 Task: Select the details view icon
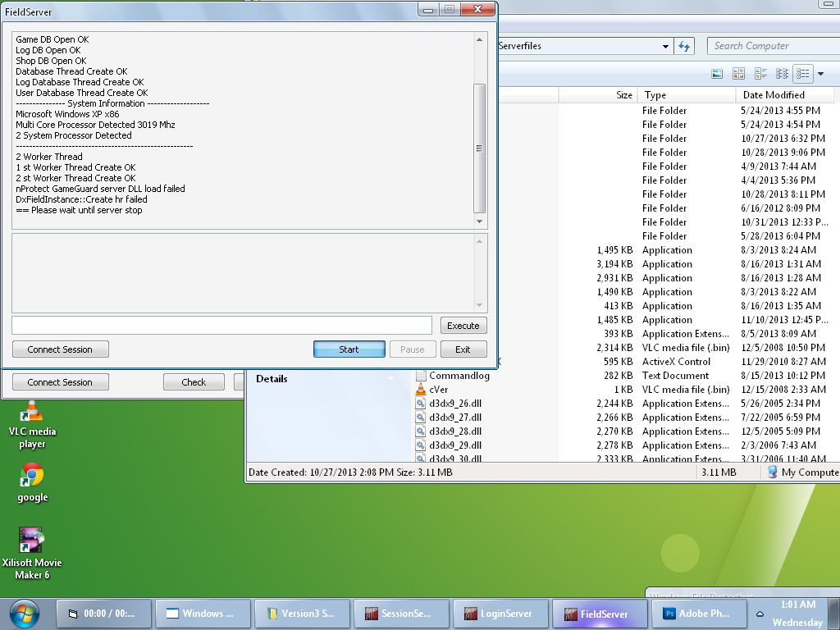(803, 74)
